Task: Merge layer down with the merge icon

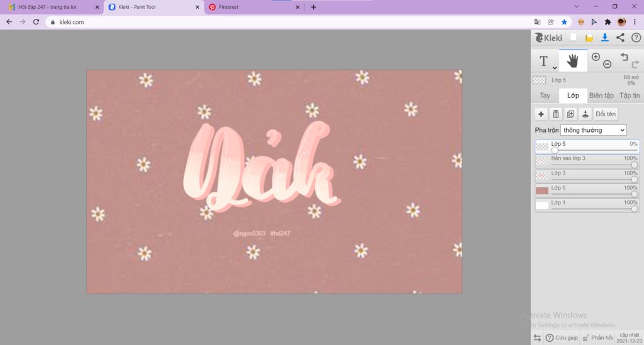Action: (586, 114)
